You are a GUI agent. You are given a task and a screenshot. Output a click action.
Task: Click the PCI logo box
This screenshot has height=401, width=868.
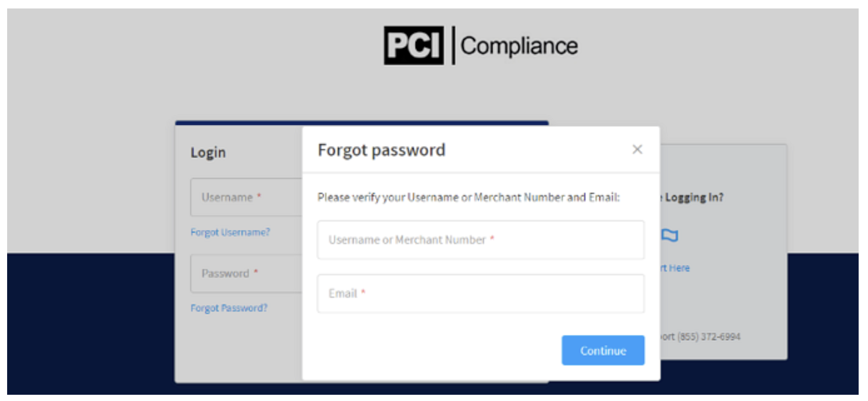414,45
